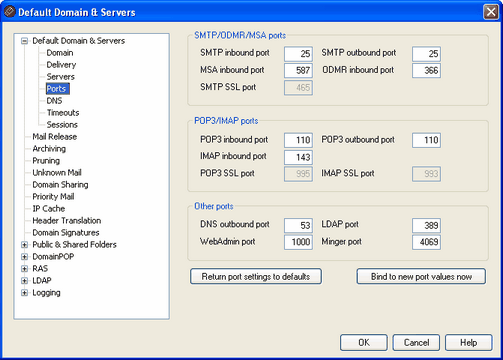Click Bind to new port values now
503x360 pixels.
click(421, 276)
